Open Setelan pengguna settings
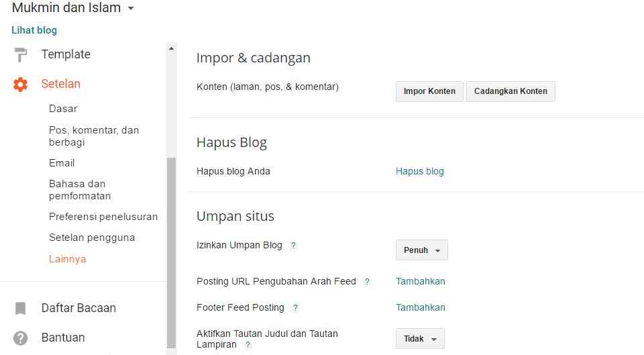This screenshot has height=355, width=644. [x=92, y=238]
